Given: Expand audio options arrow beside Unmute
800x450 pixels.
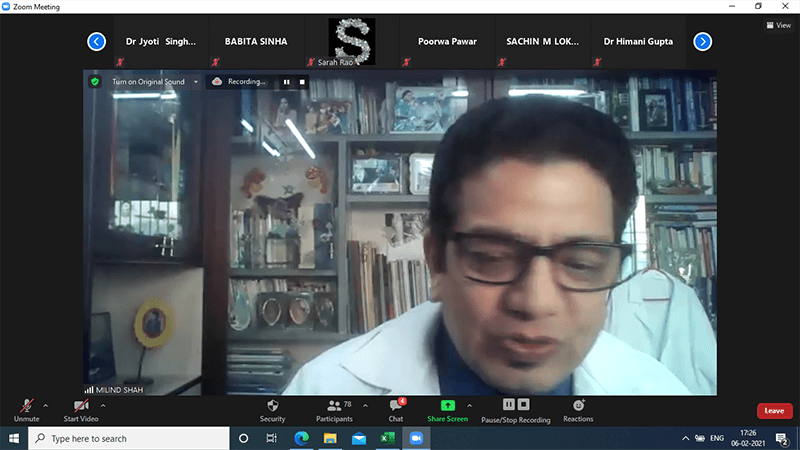Looking at the screenshot, I should (x=45, y=405).
